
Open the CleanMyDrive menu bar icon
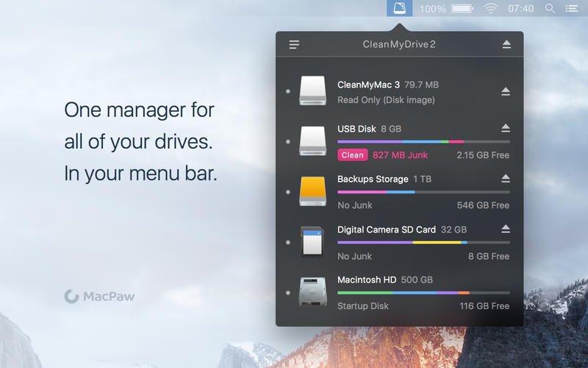tap(399, 8)
